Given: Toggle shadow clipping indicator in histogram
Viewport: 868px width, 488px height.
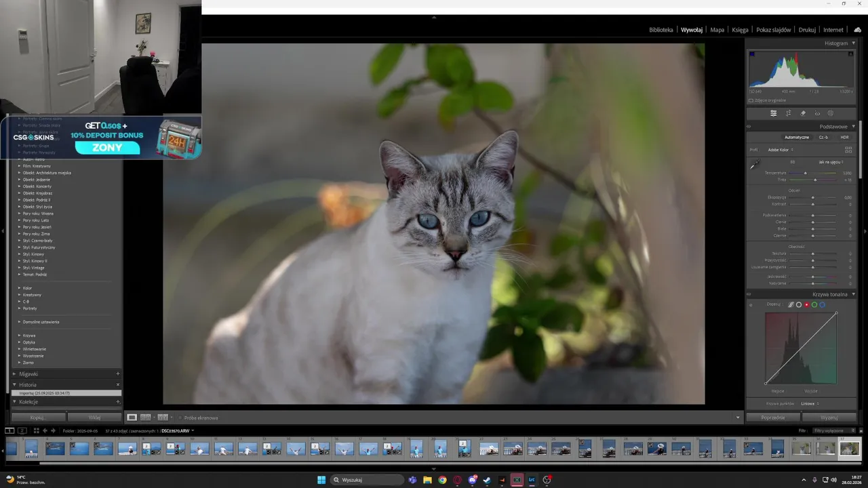Looking at the screenshot, I should click(x=752, y=54).
